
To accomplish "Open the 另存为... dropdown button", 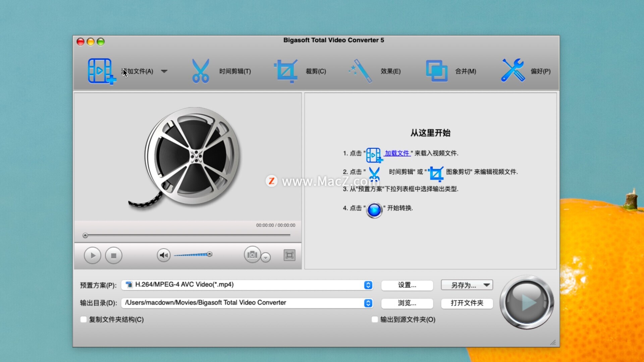I will [467, 285].
